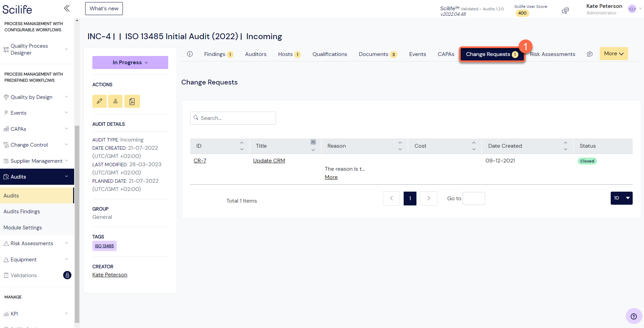Click the What's new button
Image resolution: width=644 pixels, height=328 pixels.
(104, 9)
